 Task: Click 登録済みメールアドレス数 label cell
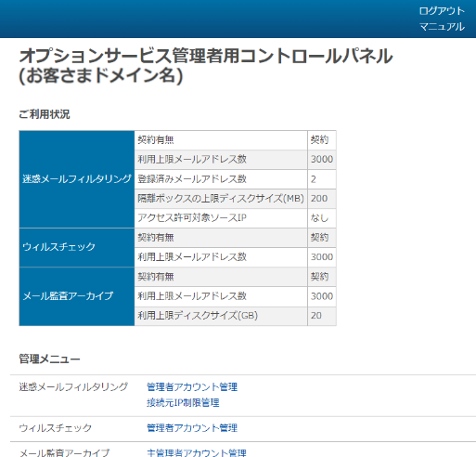221,179
